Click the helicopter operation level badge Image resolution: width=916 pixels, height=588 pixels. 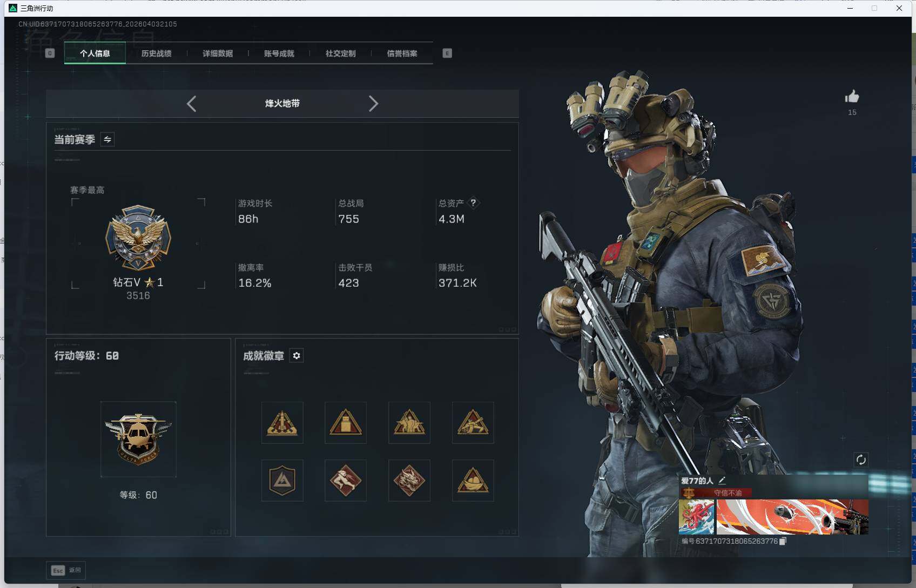pos(138,439)
